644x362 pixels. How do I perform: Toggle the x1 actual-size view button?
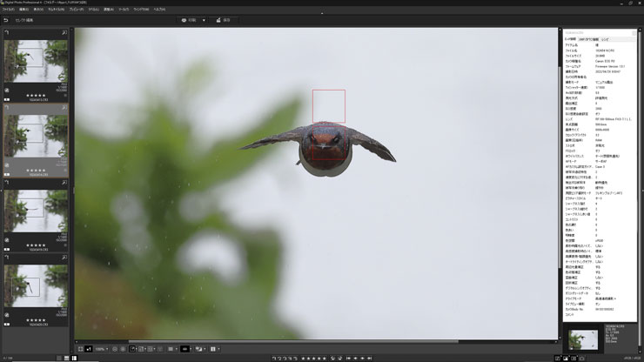[x=89, y=349]
